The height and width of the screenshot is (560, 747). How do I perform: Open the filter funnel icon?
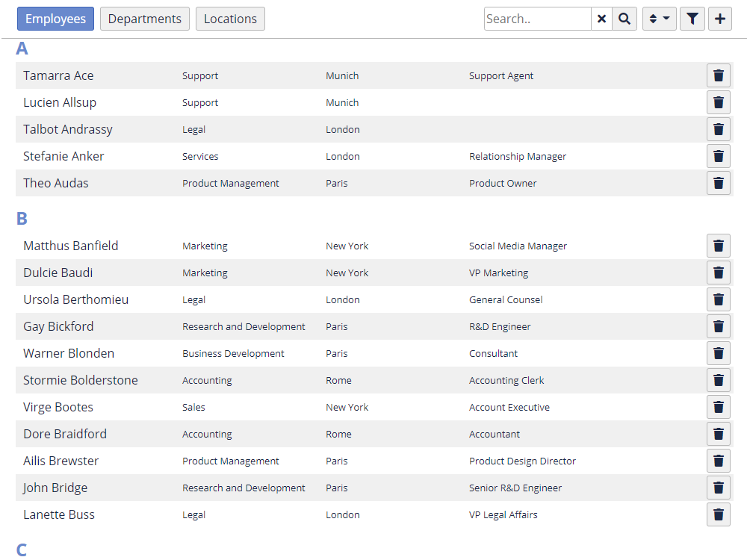(692, 19)
